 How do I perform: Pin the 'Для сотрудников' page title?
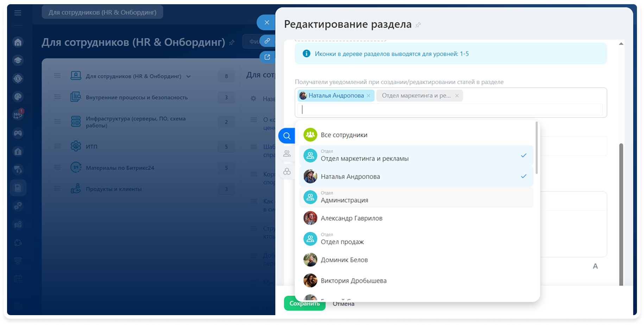point(232,43)
